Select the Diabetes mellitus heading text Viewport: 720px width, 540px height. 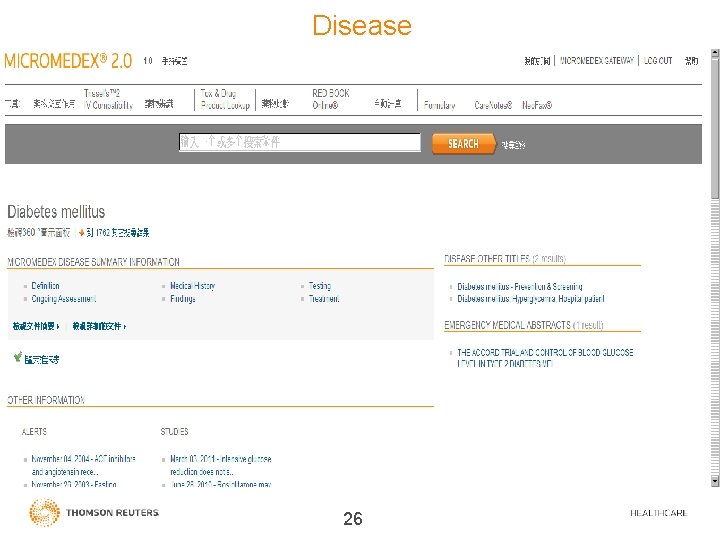tap(56, 212)
